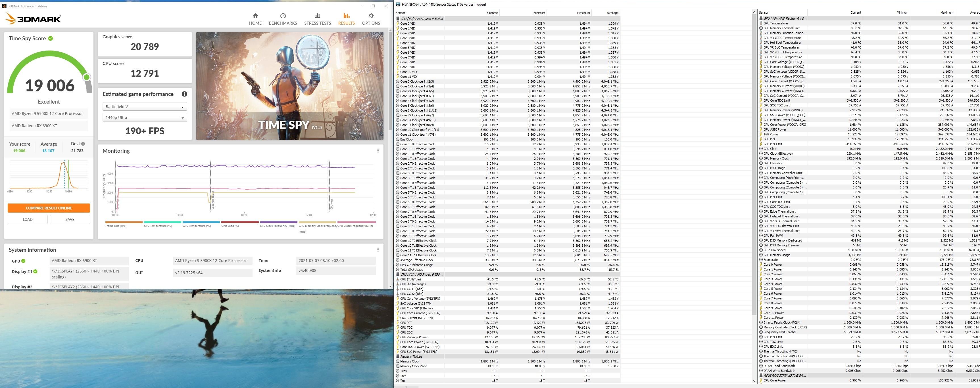Open the Battlefield V game dropdown

pyautogui.click(x=145, y=107)
